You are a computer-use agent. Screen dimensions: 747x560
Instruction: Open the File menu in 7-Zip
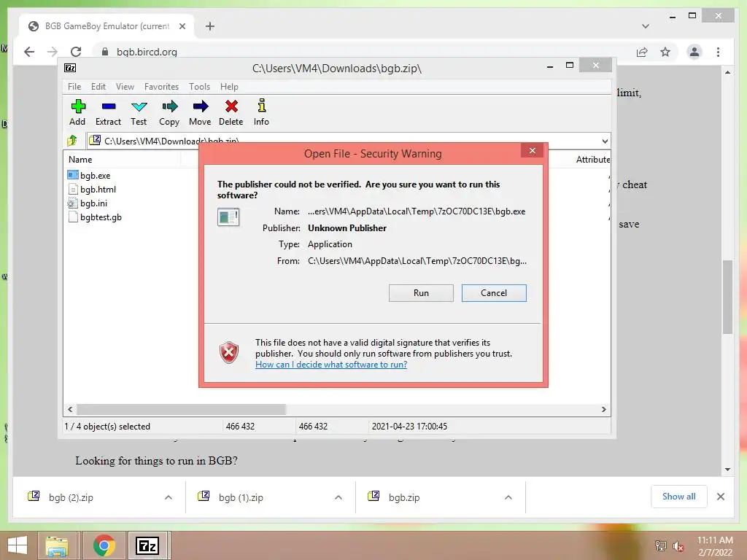coord(74,87)
